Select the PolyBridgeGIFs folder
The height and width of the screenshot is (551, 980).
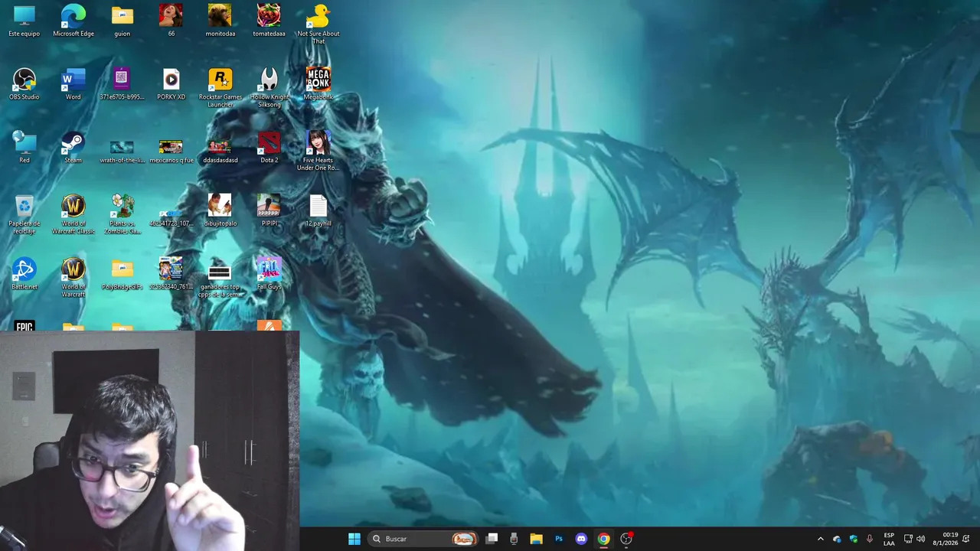pos(122,274)
